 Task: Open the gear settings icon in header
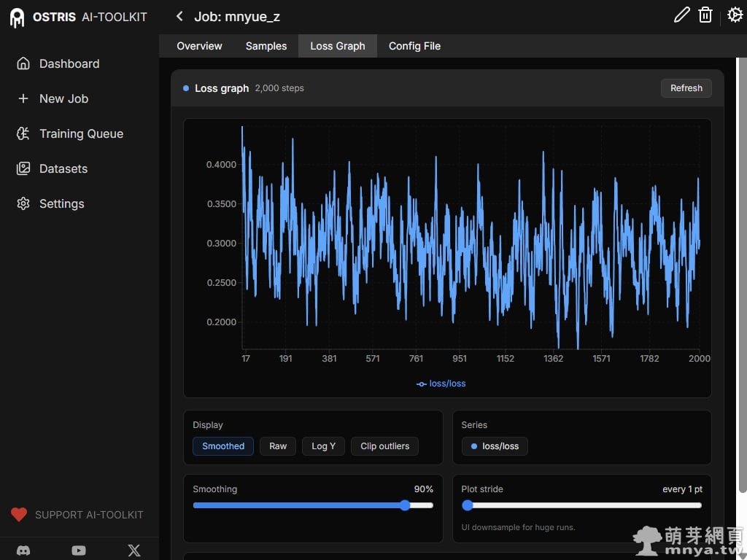[x=735, y=15]
